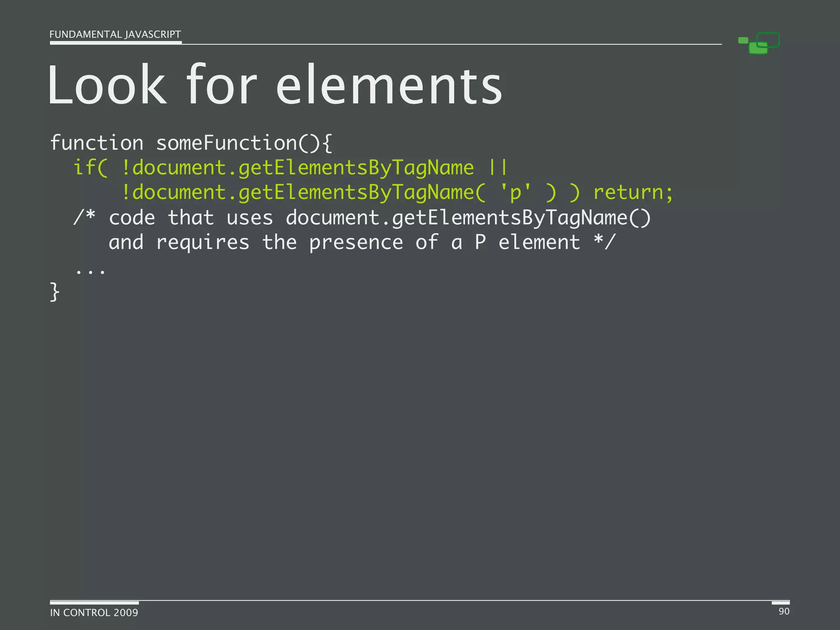Click the small solid green square in logo

click(x=743, y=40)
